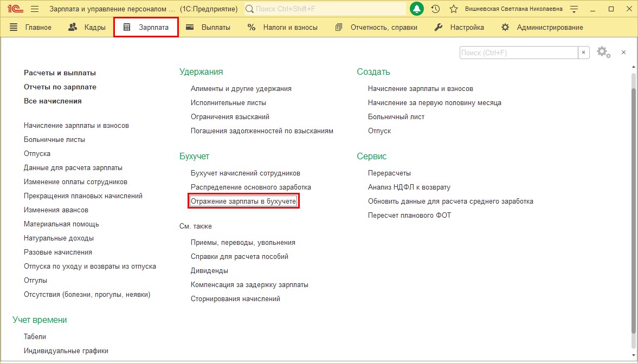Open Изменение оплаты сотрудников
The height and width of the screenshot is (364, 638).
75,182
